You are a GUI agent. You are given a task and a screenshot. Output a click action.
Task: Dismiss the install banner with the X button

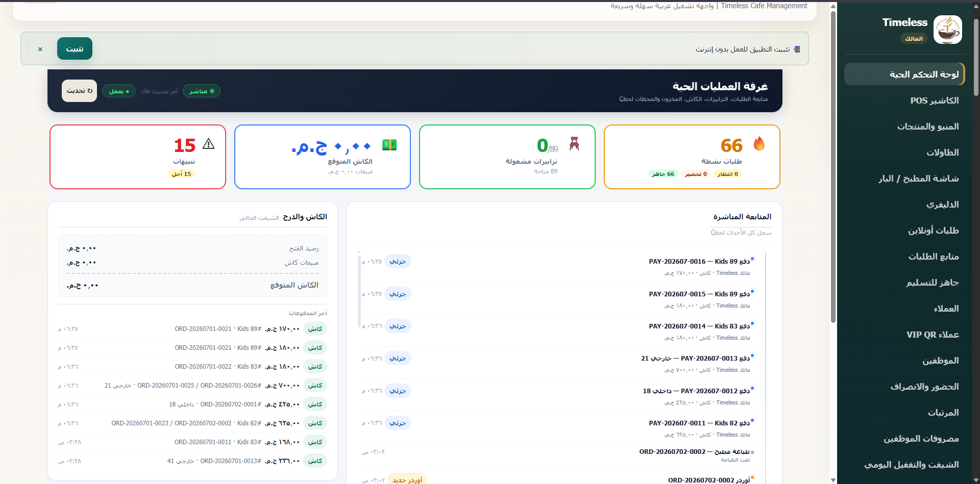tap(40, 49)
